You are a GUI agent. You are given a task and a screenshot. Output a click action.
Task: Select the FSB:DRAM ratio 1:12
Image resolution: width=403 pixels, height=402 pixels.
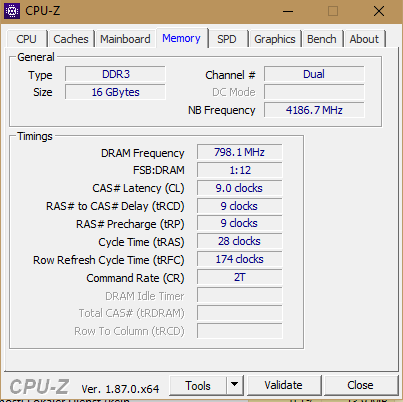click(239, 170)
